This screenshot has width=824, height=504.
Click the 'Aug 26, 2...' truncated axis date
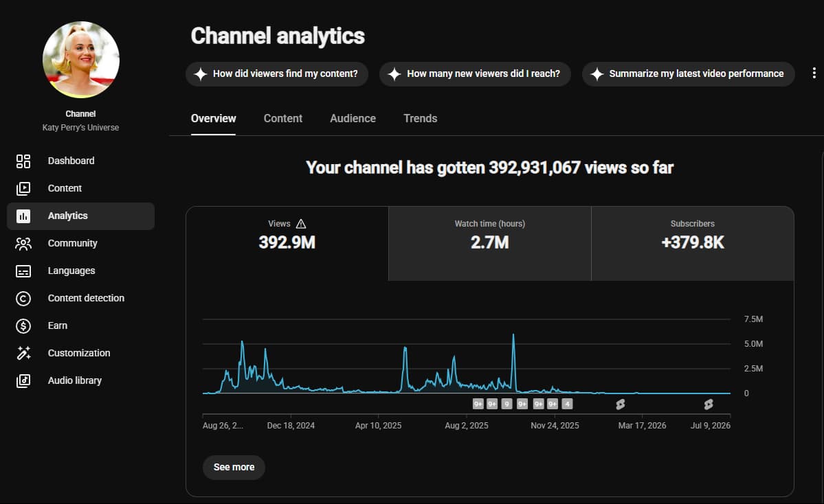223,426
